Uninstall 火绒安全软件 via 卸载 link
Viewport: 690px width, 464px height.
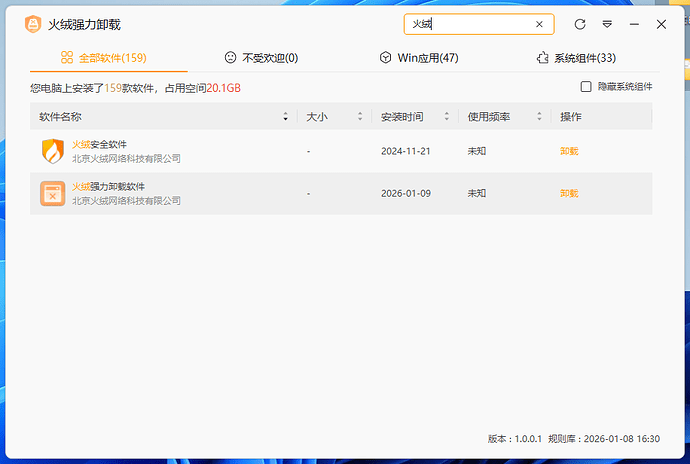pos(569,151)
